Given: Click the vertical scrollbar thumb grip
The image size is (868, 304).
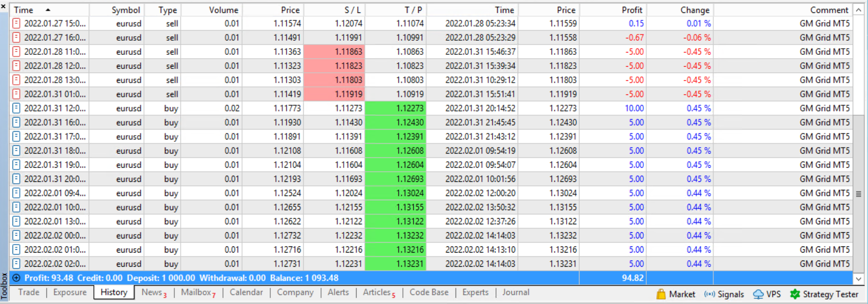Looking at the screenshot, I should click(858, 194).
